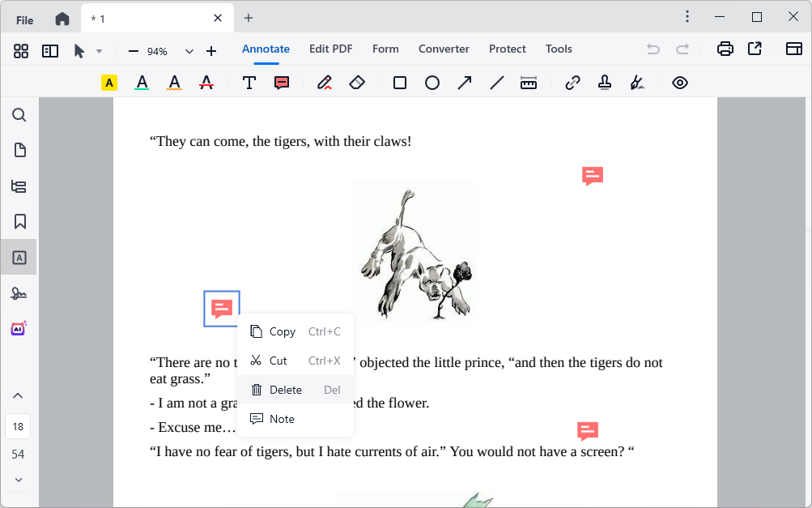Go to the previous page with up chevron
The image size is (812, 508).
18,395
